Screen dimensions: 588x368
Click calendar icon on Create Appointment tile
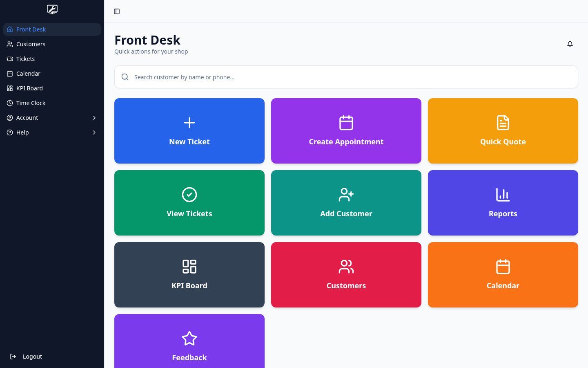(x=346, y=123)
